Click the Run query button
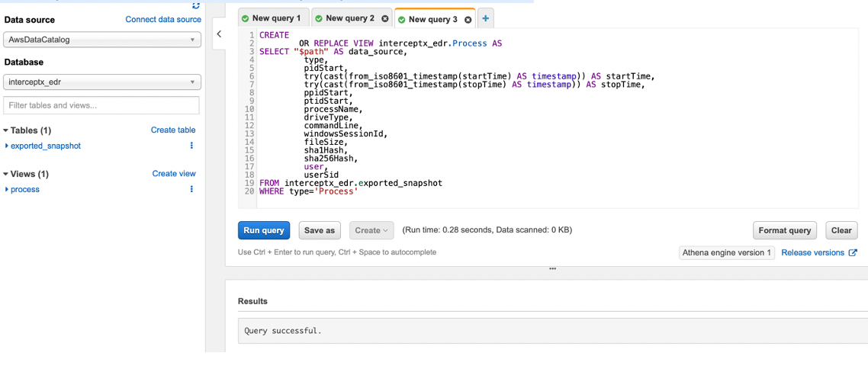The height and width of the screenshot is (369, 868). [264, 230]
